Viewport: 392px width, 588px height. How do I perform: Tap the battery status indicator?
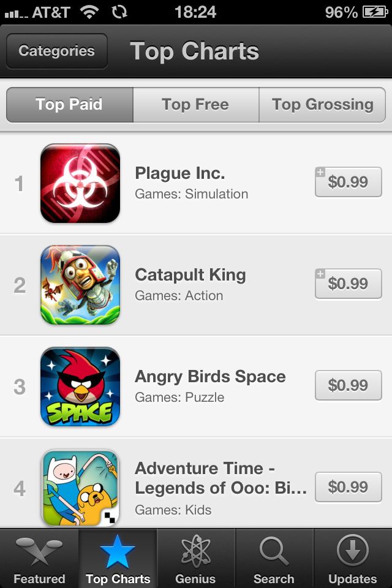(375, 12)
